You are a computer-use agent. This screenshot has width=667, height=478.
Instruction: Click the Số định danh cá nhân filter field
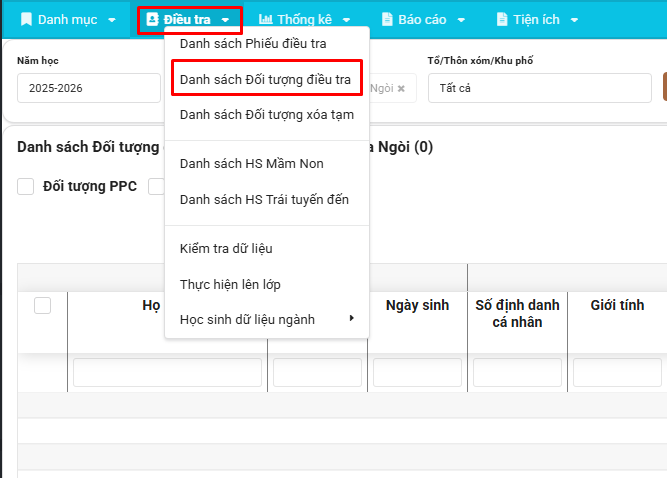(517, 373)
